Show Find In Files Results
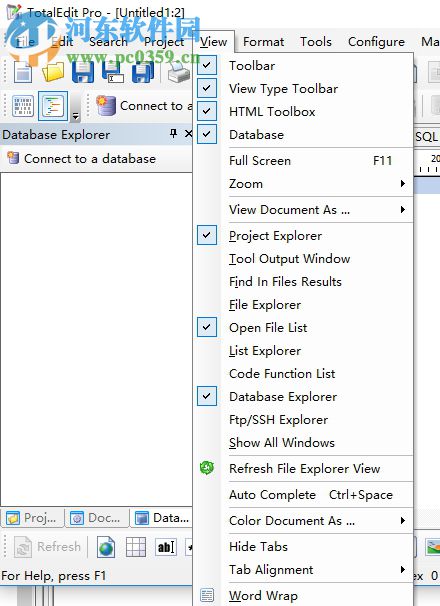 pos(304,282)
